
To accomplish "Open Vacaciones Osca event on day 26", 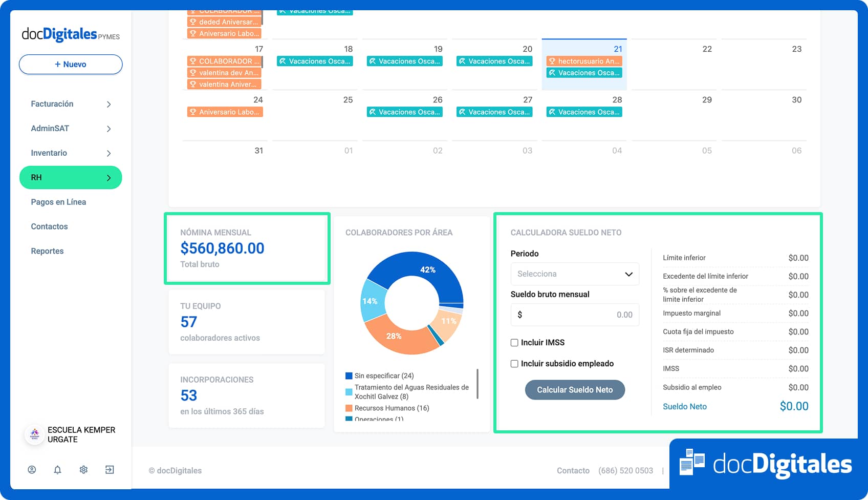I will [x=404, y=112].
